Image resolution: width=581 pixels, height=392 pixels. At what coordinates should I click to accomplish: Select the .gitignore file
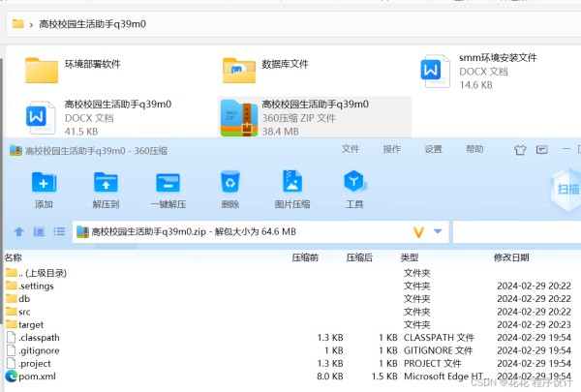coord(33,350)
